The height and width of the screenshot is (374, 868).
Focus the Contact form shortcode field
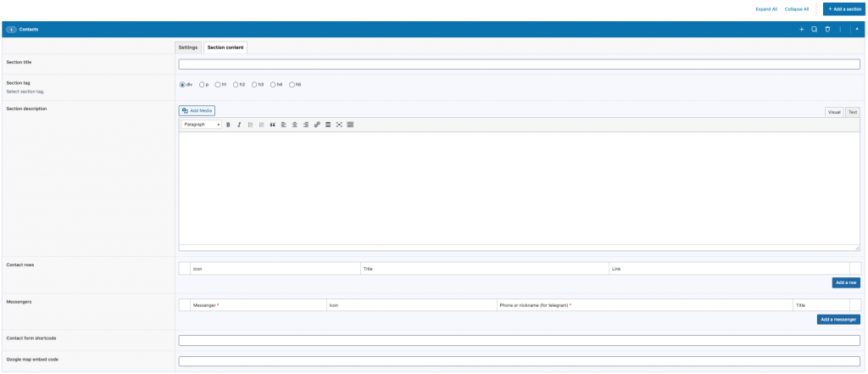click(x=520, y=340)
